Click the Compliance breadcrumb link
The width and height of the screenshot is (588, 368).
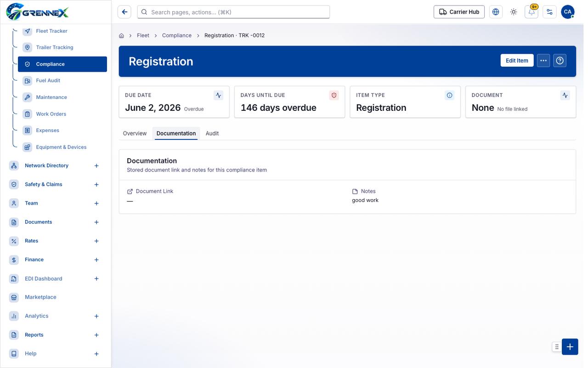[x=177, y=35]
